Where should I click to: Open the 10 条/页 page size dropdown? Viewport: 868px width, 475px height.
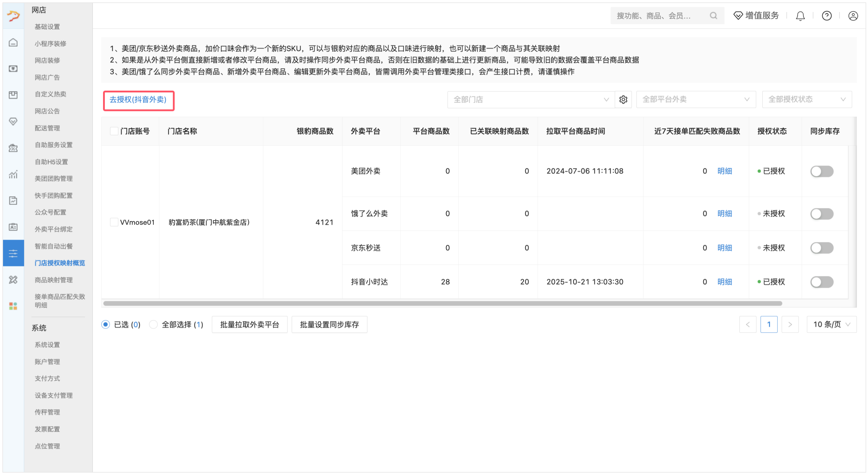pos(831,324)
